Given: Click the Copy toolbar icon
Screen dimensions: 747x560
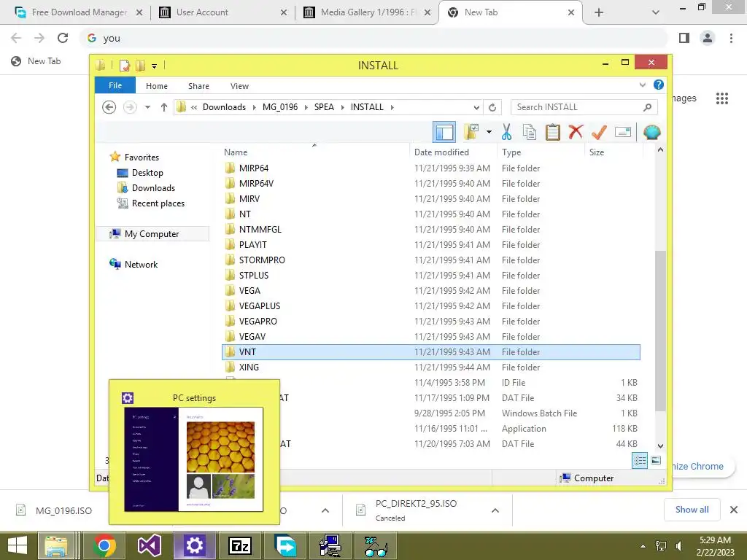Looking at the screenshot, I should (530, 132).
